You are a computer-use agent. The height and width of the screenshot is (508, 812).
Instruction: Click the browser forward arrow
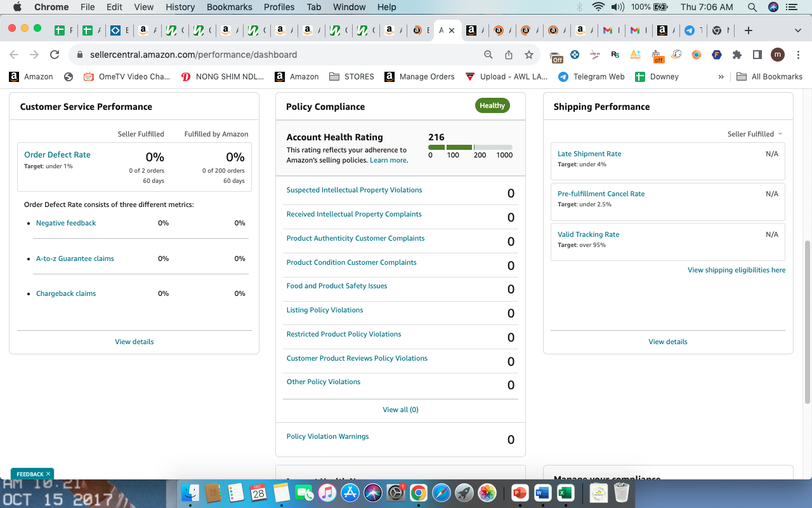click(x=34, y=55)
